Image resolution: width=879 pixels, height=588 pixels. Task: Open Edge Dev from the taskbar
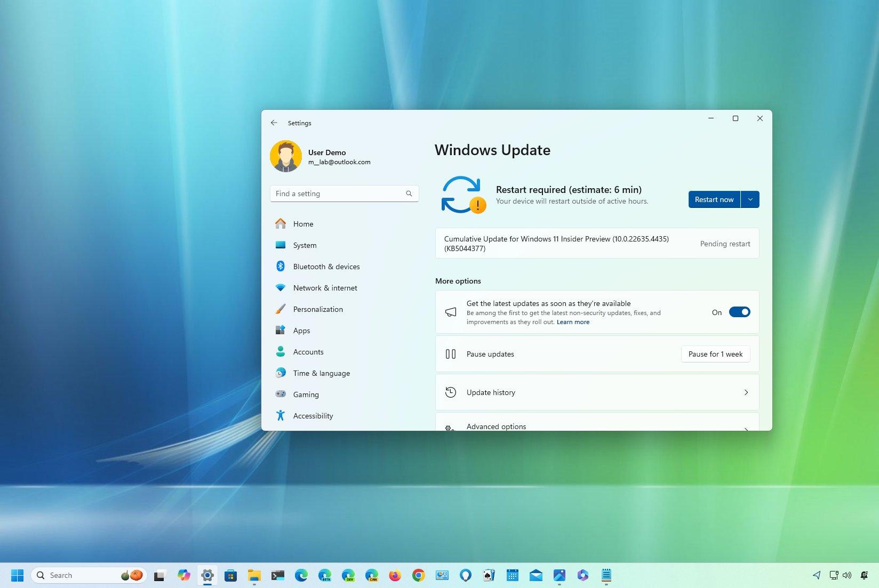[348, 575]
